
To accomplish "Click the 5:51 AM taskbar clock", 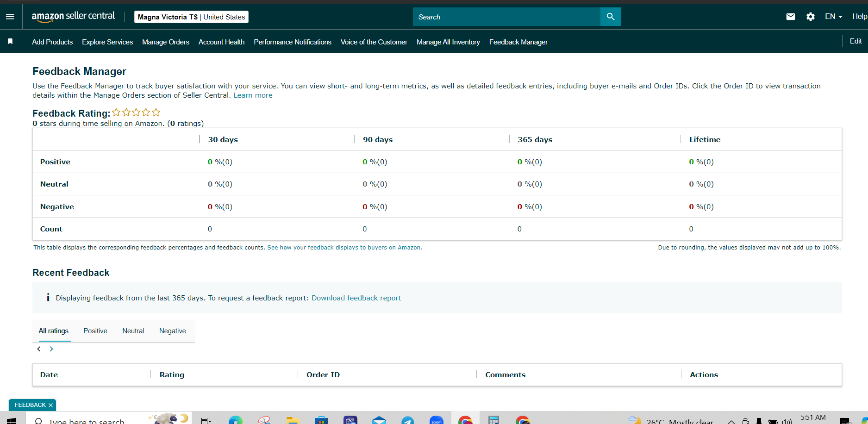I will [x=813, y=418].
